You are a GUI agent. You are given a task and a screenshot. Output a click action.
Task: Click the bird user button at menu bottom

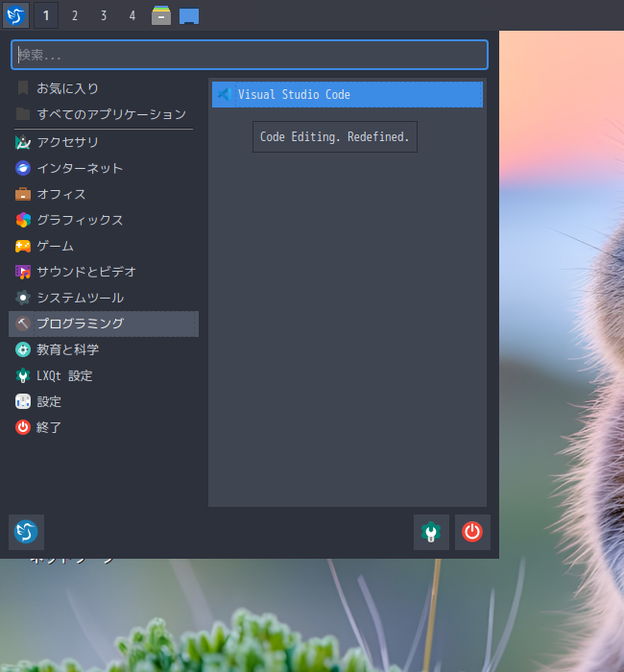coord(26,532)
